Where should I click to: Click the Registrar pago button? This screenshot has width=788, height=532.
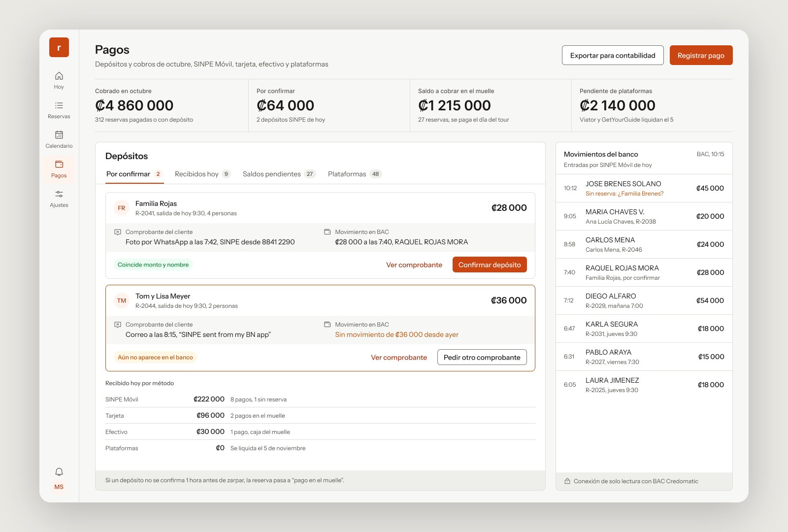pyautogui.click(x=701, y=55)
